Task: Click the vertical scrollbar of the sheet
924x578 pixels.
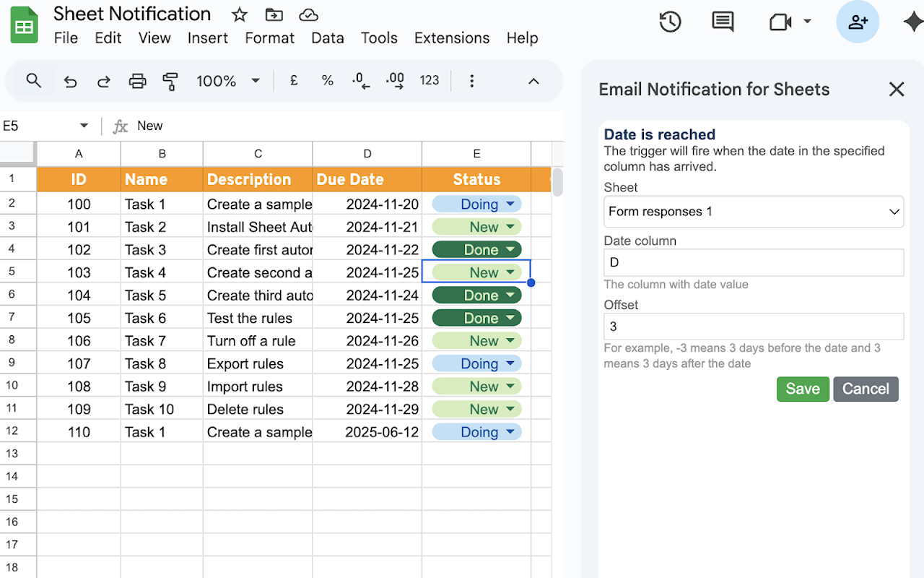Action: point(557,182)
